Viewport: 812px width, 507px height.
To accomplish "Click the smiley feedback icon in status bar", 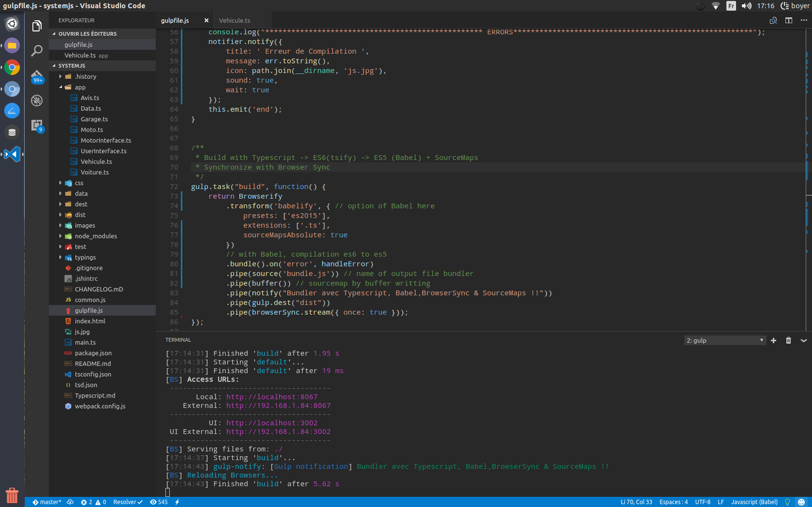I will coord(801,502).
